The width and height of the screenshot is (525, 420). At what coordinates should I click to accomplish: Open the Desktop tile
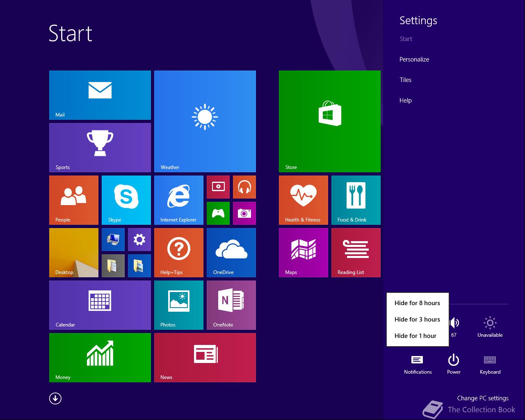tap(74, 253)
